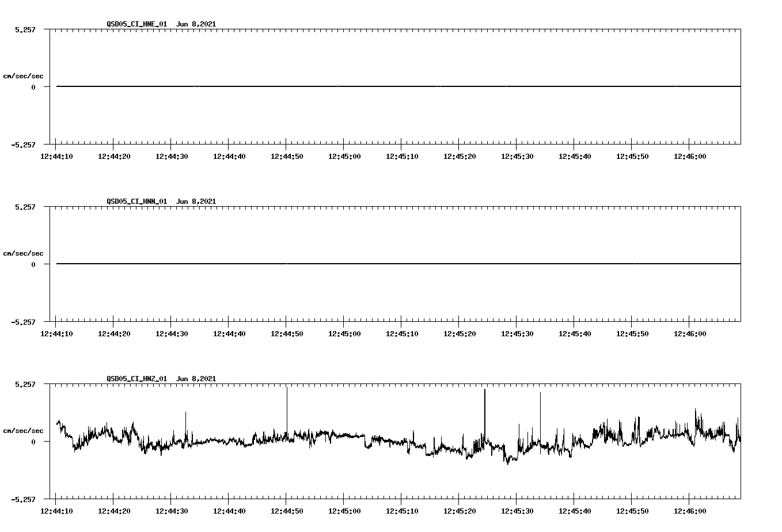Screen dimensions: 782x532
Task: Click 12:45:10 time label under HNZ plot
Action: click(402, 511)
